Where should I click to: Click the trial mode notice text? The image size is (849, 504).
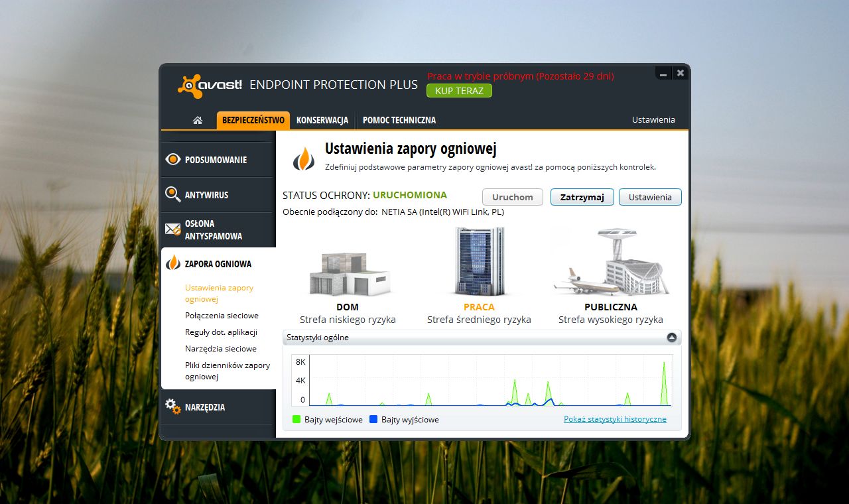[x=521, y=76]
